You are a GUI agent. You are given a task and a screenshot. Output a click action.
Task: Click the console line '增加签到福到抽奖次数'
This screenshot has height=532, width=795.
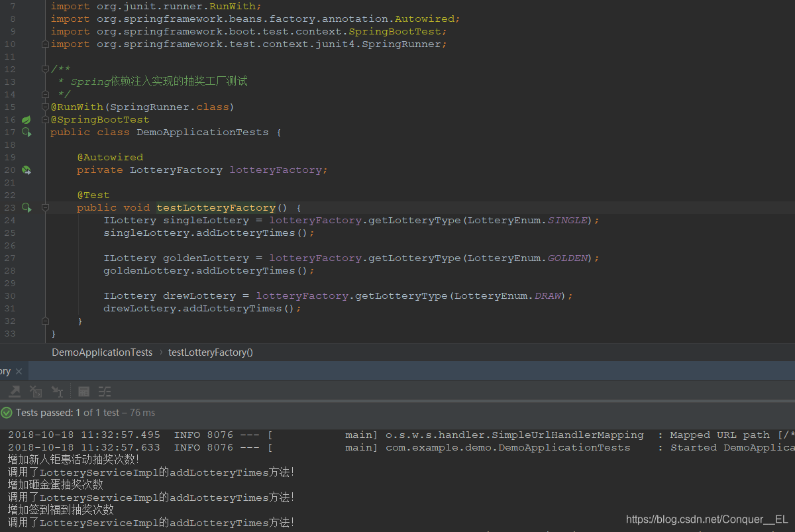click(x=61, y=510)
